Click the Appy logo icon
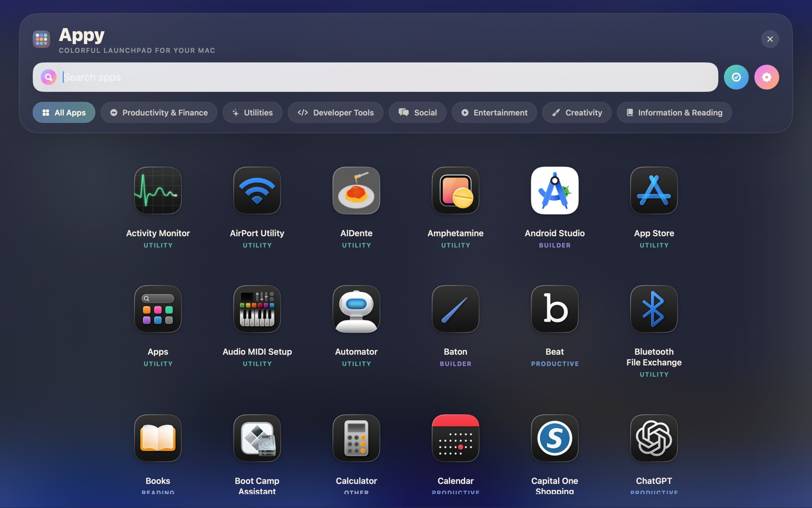This screenshot has width=812, height=508. click(x=41, y=39)
